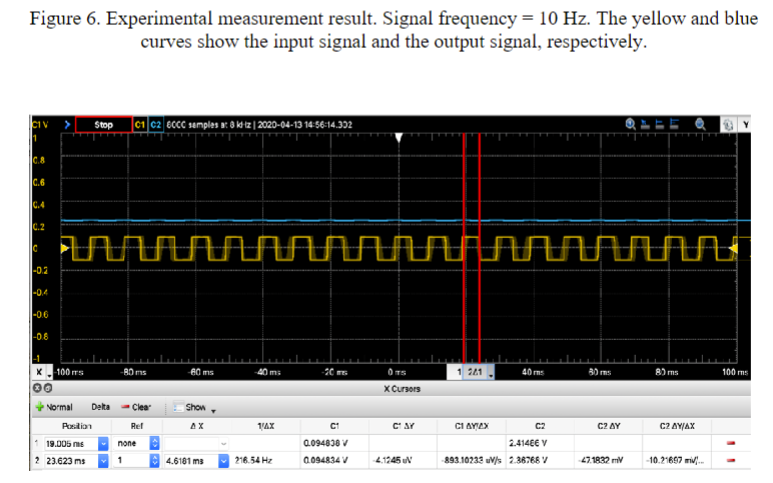
Task: Open position dropdown for cursor 1
Action: (103, 444)
